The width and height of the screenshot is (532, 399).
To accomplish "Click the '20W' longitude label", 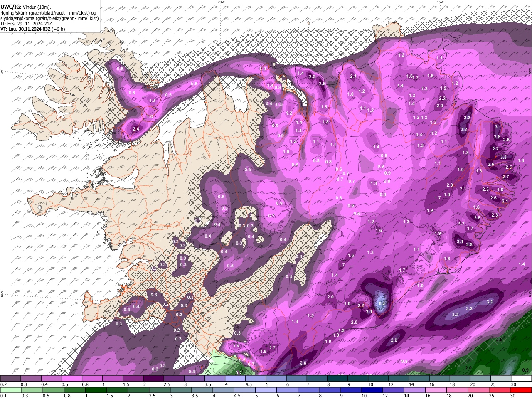I will click(221, 2).
